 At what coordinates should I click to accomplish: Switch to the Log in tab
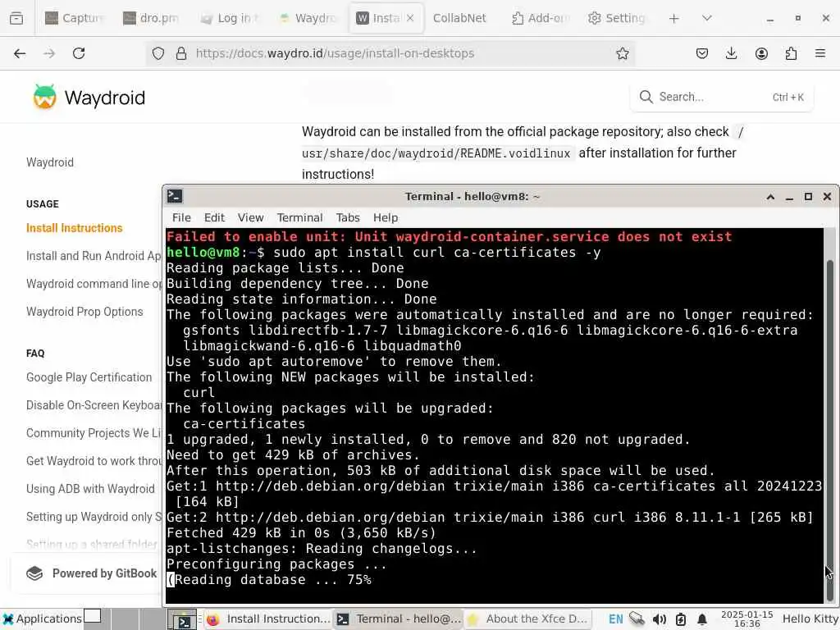(230, 18)
